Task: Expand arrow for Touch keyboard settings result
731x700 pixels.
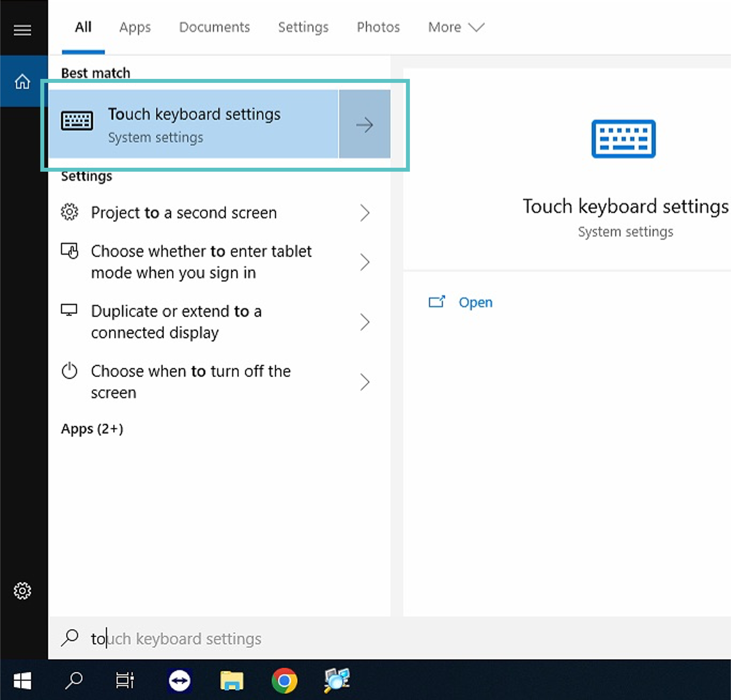Action: pos(365,124)
